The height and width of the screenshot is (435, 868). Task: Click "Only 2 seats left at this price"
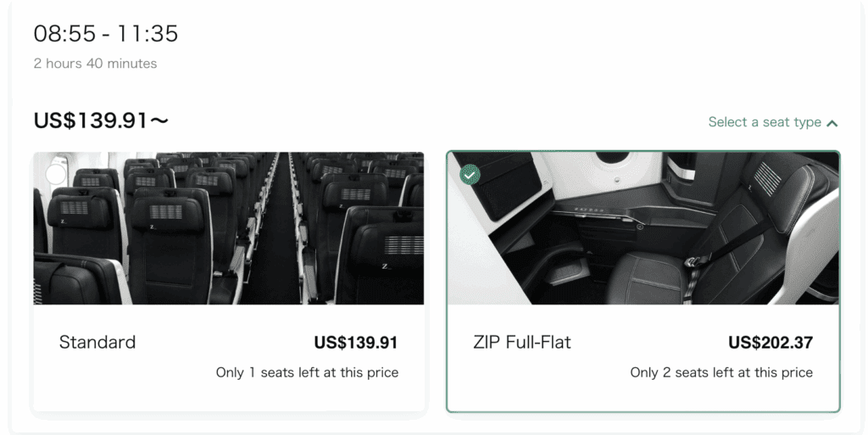pos(721,372)
